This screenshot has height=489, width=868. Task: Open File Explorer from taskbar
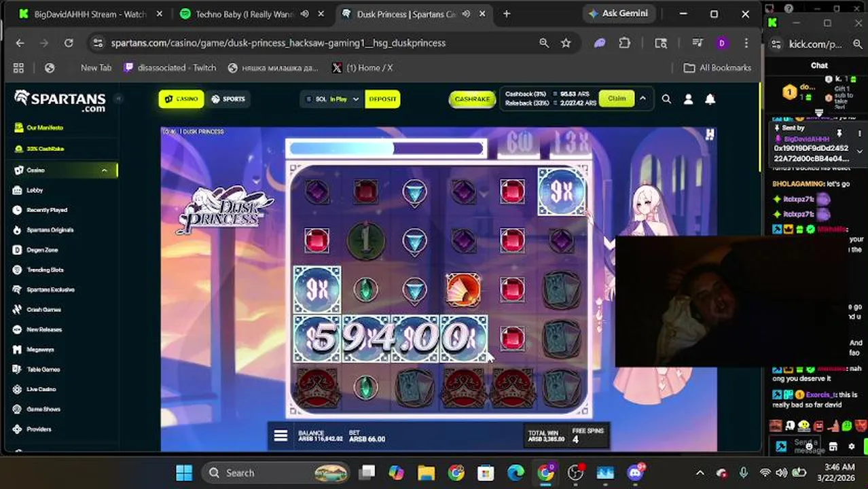click(426, 473)
